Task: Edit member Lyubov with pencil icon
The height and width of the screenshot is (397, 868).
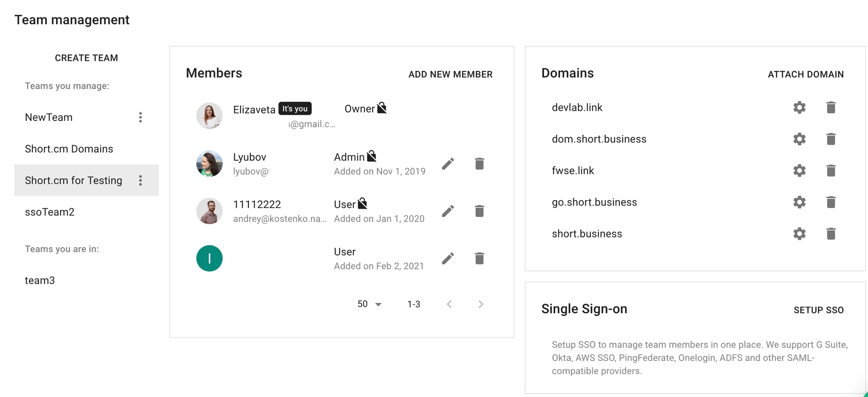Action: click(x=448, y=164)
